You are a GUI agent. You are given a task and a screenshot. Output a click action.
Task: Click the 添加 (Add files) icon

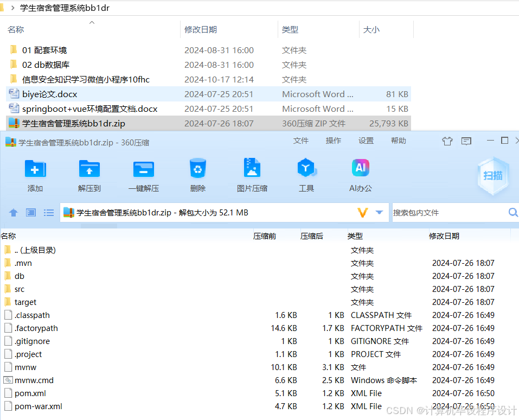point(35,174)
